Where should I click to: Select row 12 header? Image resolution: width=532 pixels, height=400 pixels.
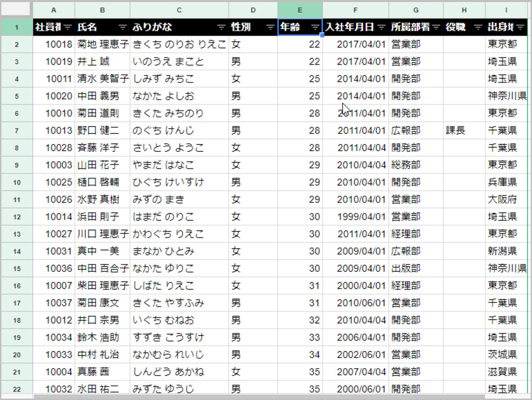(16, 217)
